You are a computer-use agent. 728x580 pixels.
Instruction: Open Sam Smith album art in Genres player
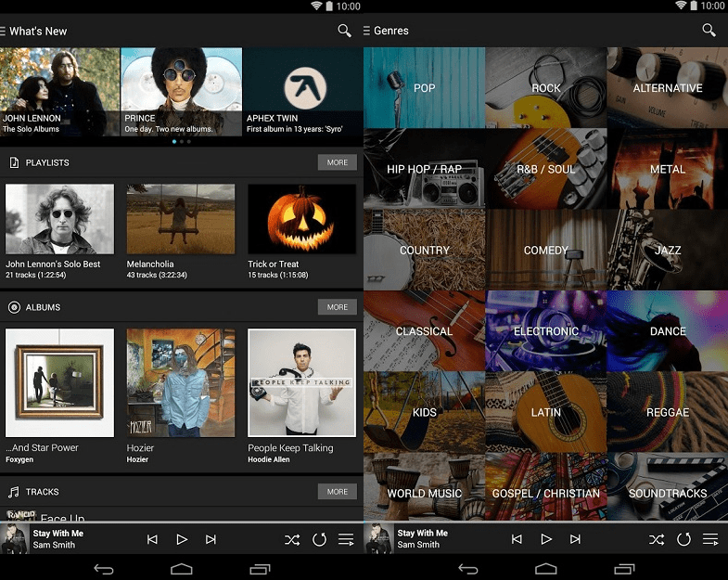380,538
